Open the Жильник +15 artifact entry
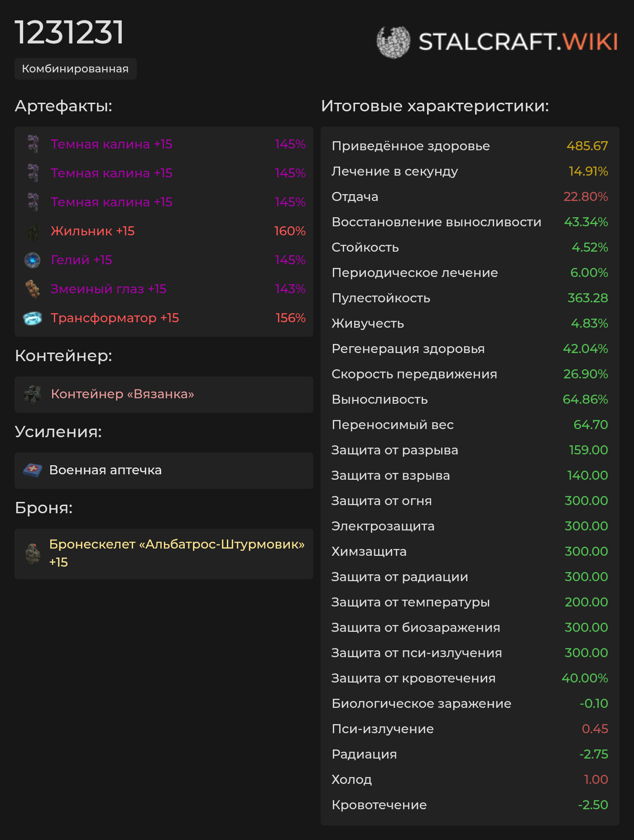This screenshot has width=634, height=840. pyautogui.click(x=93, y=231)
